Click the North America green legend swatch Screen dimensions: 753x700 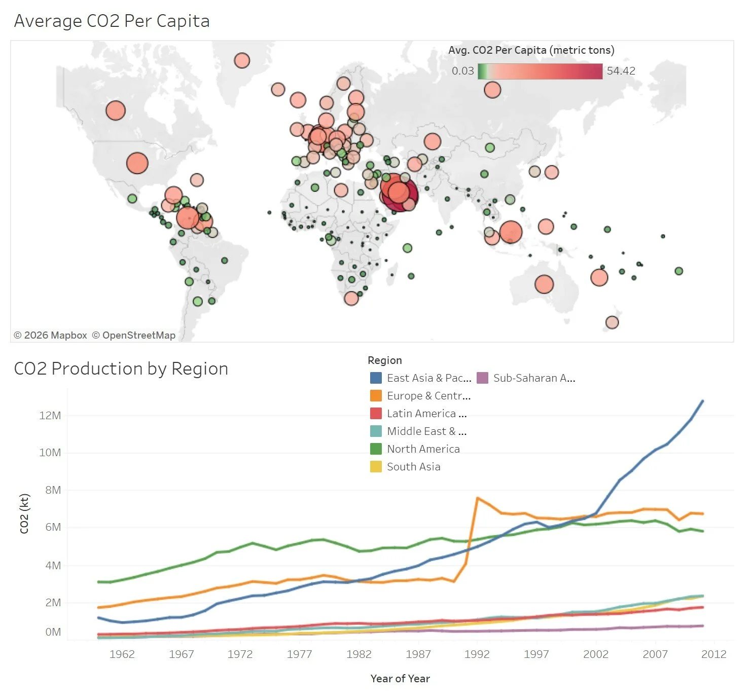(376, 449)
